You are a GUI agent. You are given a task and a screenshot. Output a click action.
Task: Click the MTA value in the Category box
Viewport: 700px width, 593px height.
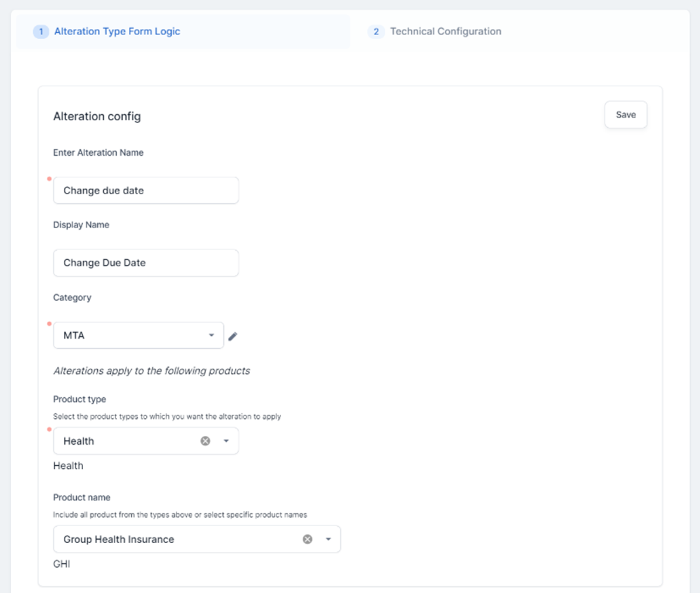74,336
